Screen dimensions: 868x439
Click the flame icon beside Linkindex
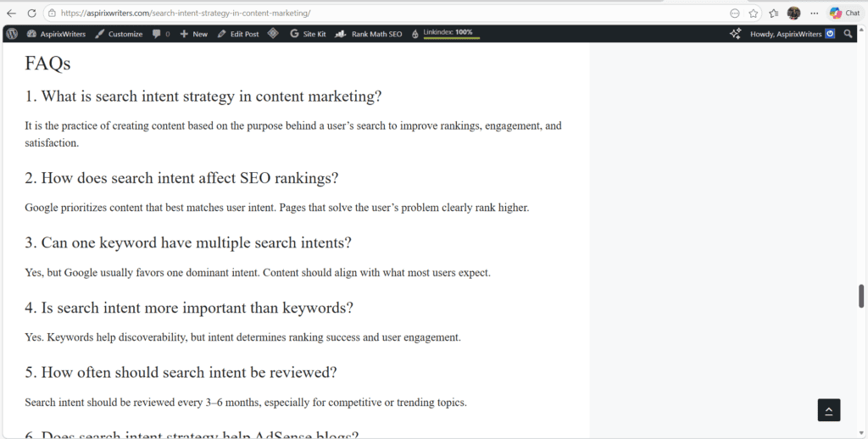(x=415, y=34)
